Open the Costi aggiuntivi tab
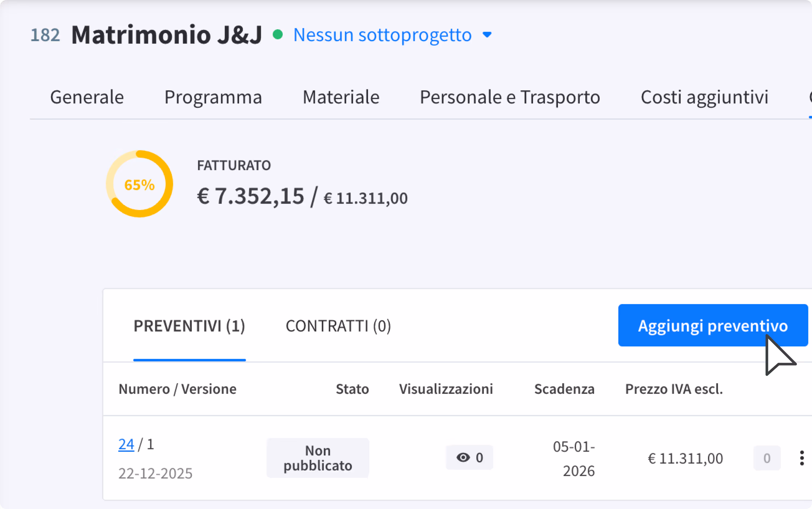The width and height of the screenshot is (812, 509). 704,97
